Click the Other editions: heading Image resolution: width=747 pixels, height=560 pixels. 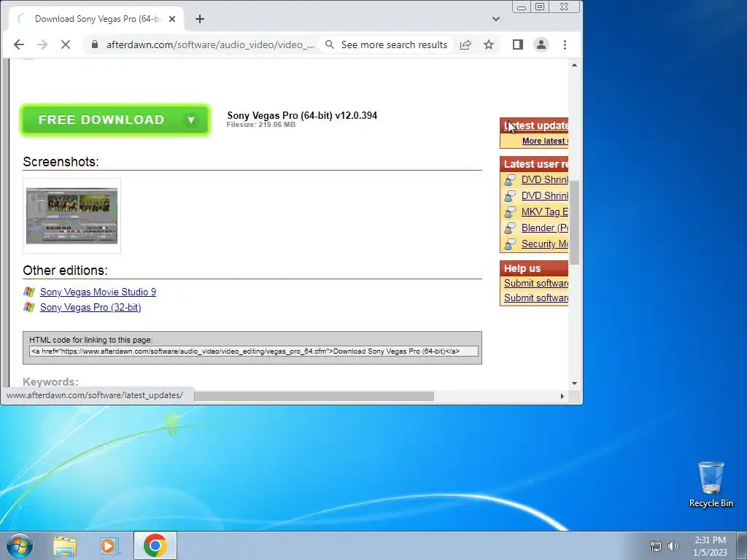pos(65,271)
